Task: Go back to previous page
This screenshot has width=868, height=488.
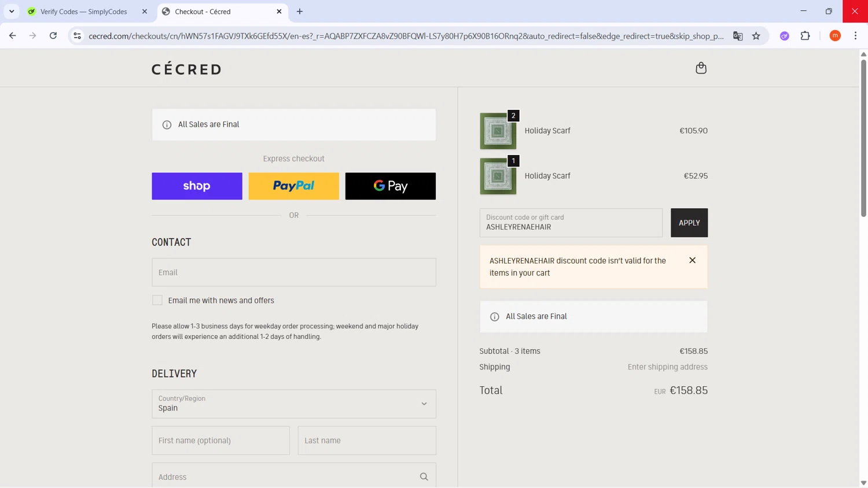Action: coord(13,36)
